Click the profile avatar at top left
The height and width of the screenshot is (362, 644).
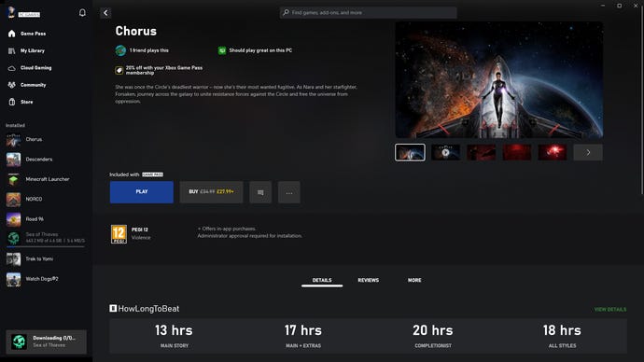(x=11, y=12)
